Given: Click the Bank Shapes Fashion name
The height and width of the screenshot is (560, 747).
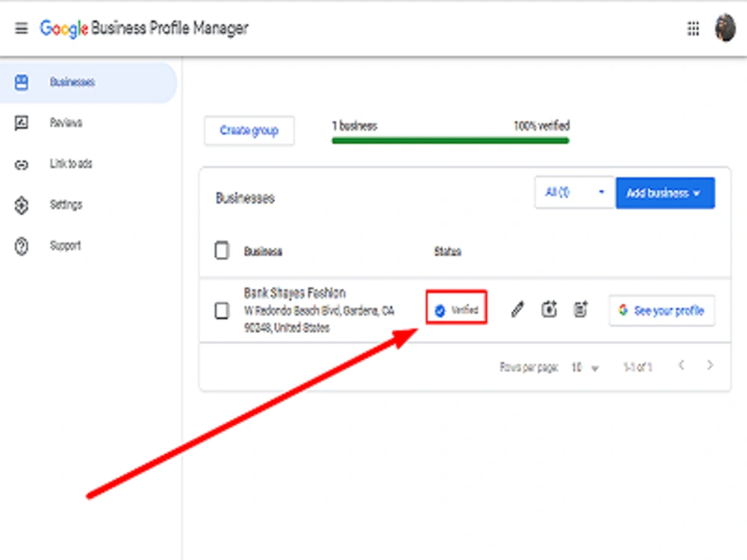Looking at the screenshot, I should click(294, 293).
